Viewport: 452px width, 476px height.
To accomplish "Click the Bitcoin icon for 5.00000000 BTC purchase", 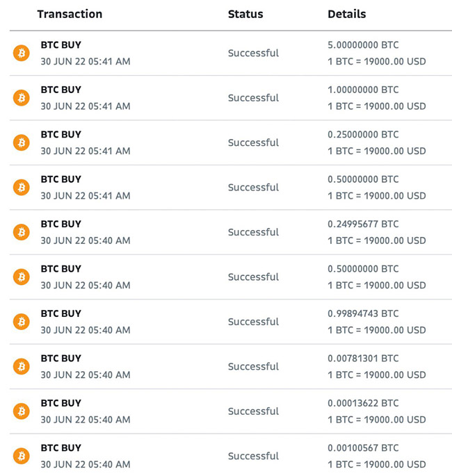I will [x=22, y=53].
